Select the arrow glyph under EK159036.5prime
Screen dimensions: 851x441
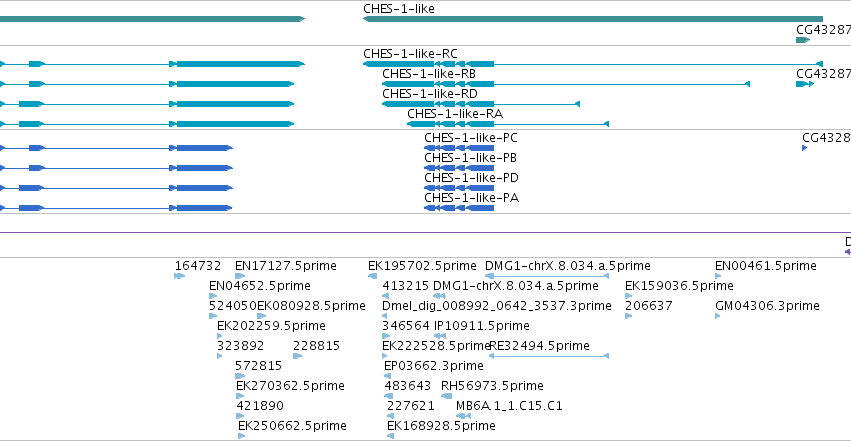point(628,296)
